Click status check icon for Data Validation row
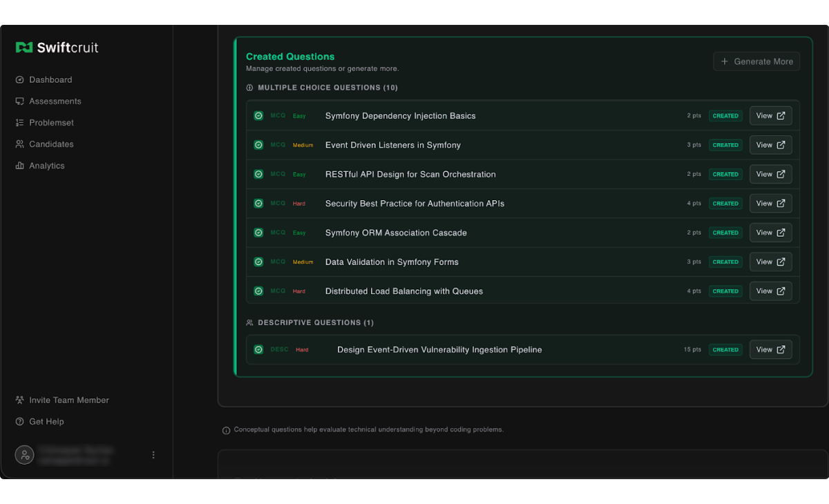Viewport: 829px width, 504px height. coord(258,262)
